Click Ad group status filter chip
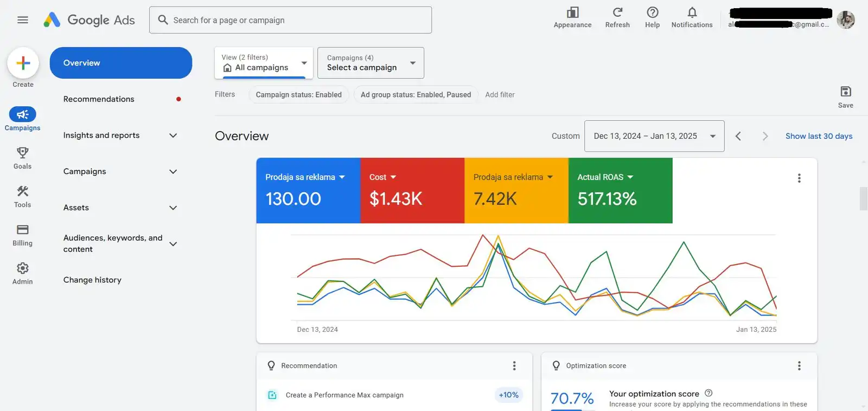This screenshot has width=868, height=411. (416, 95)
